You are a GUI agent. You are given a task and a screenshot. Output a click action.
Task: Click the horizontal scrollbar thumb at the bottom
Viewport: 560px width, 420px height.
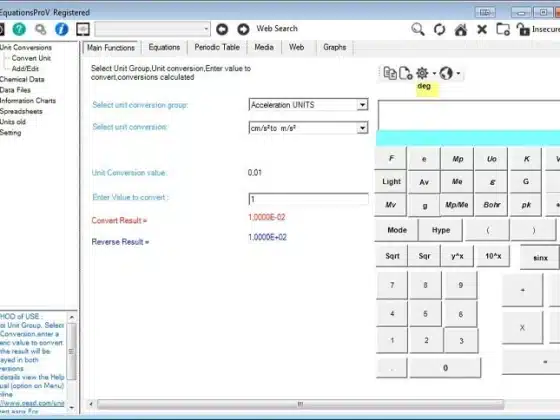300,404
